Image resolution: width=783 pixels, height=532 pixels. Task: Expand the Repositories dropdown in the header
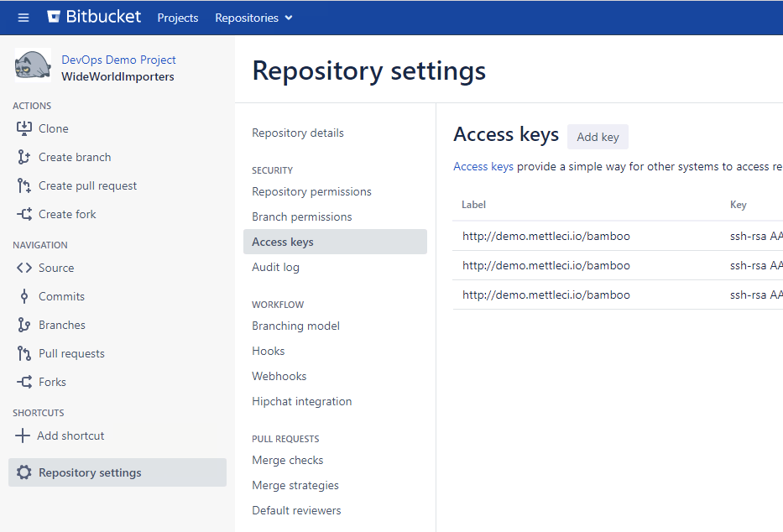tap(253, 18)
